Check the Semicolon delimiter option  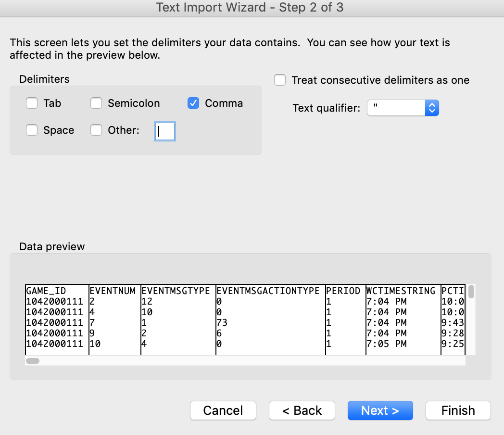pos(96,103)
